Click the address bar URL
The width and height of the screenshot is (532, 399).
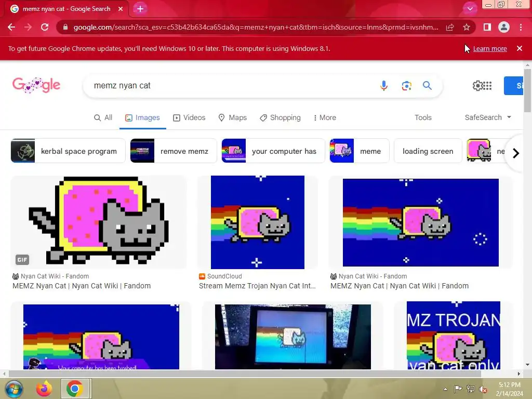pos(256,27)
